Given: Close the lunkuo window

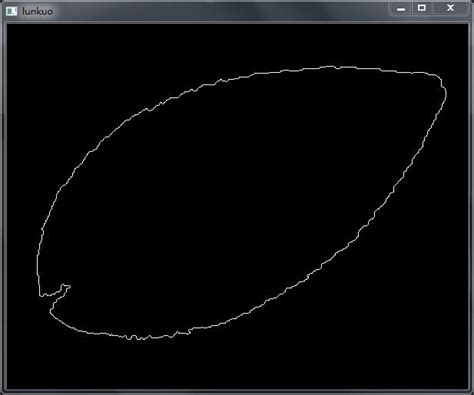Looking at the screenshot, I should [x=450, y=8].
